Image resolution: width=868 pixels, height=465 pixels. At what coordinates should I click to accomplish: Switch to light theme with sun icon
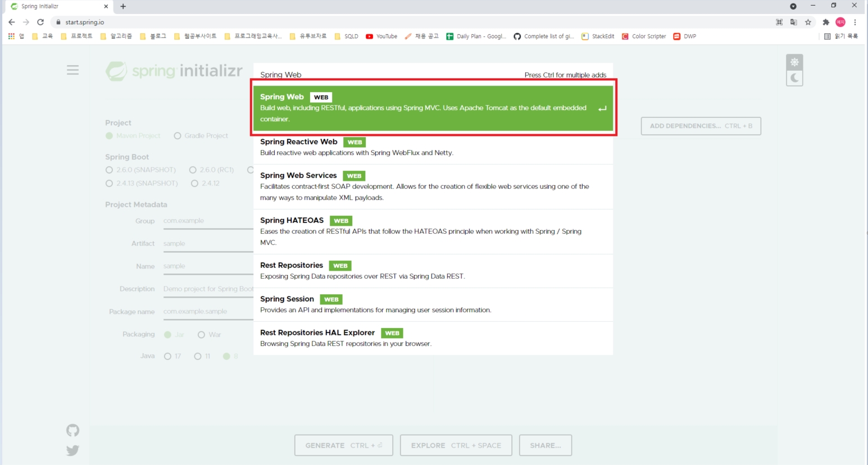click(794, 62)
